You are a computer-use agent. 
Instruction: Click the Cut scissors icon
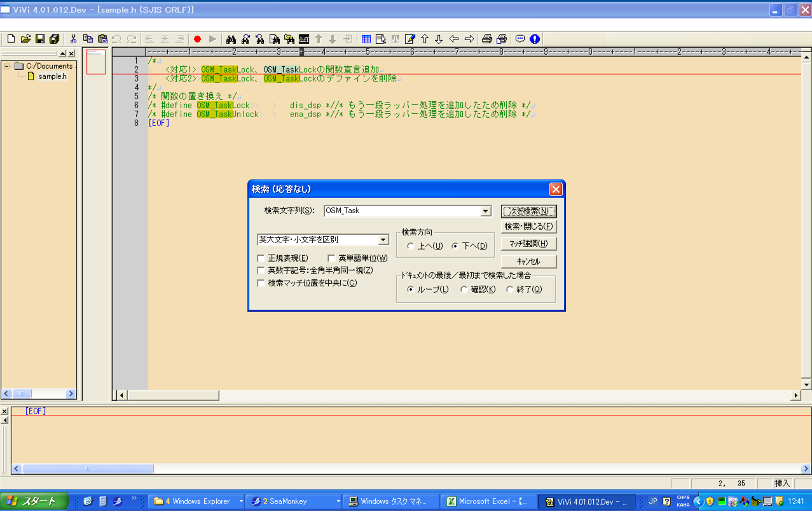pyautogui.click(x=73, y=39)
